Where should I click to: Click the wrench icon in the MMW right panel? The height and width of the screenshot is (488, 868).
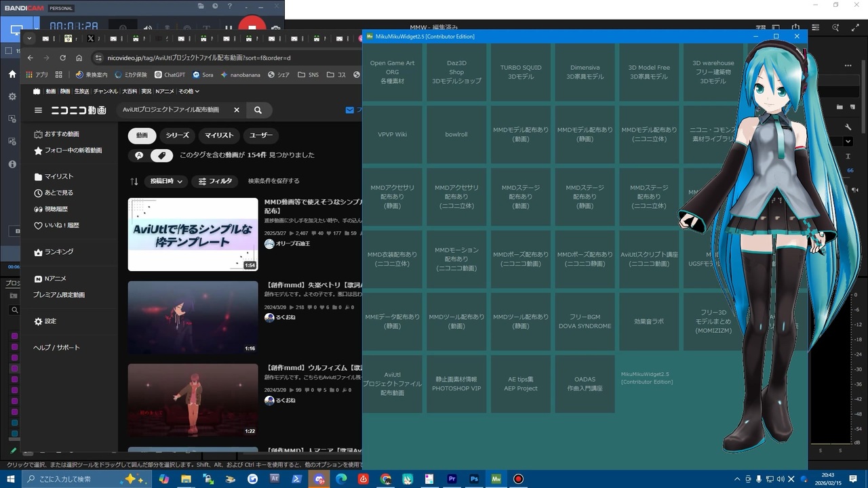click(x=848, y=127)
